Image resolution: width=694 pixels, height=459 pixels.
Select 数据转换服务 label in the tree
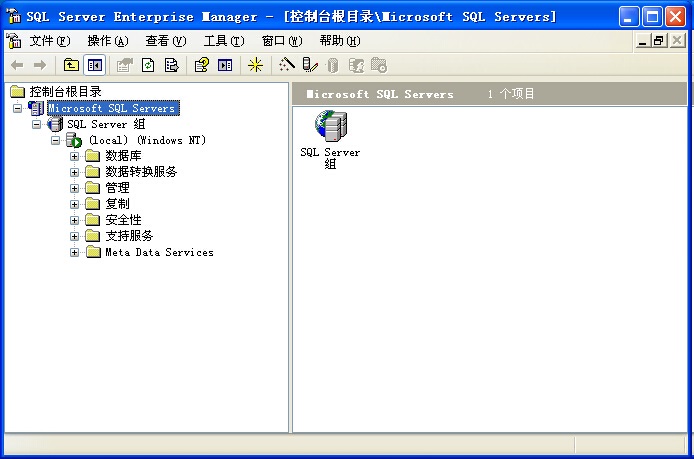click(141, 172)
